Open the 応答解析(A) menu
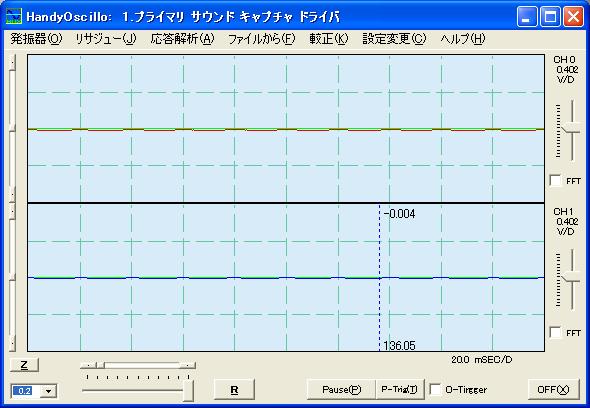The width and height of the screenshot is (590, 408). coord(182,39)
